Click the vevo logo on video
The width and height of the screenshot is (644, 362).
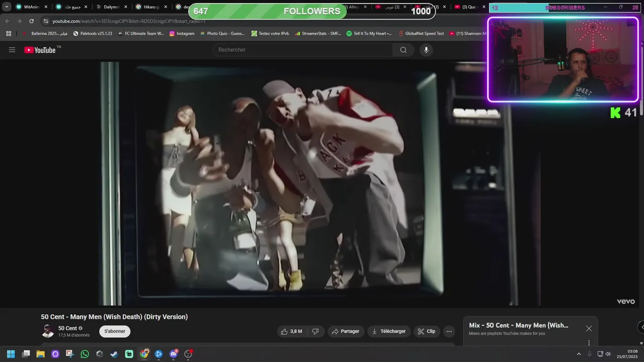coord(626,301)
